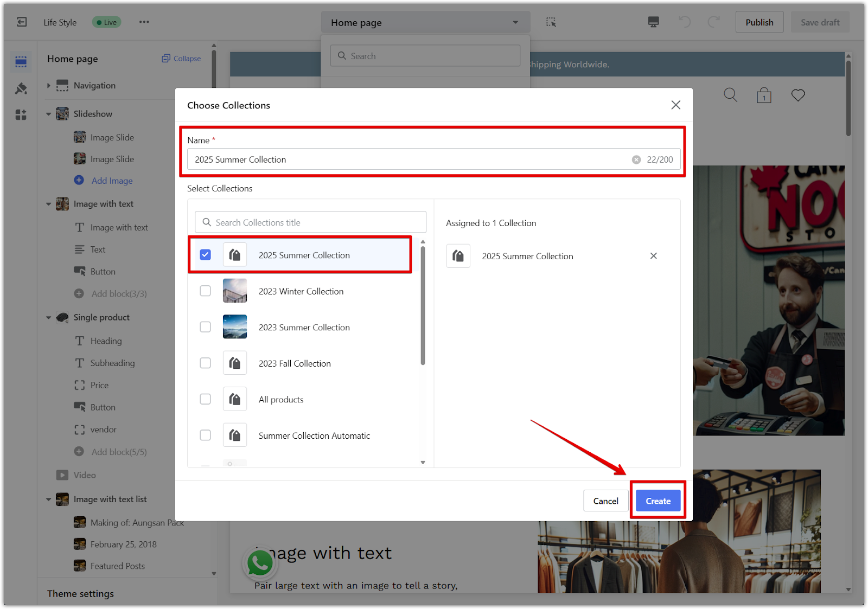The image size is (868, 609).
Task: Click the 2023 Winter Collection thumbnail
Action: (x=235, y=291)
